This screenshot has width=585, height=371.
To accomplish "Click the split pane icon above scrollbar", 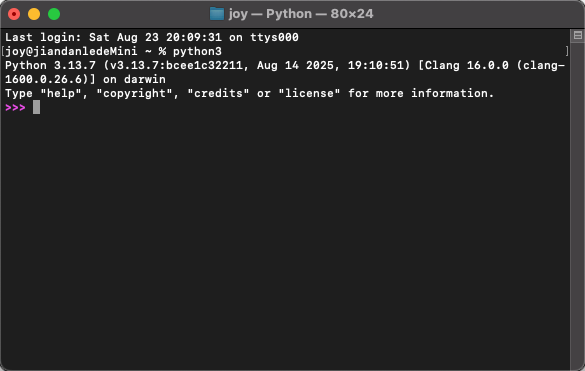I will (x=578, y=35).
